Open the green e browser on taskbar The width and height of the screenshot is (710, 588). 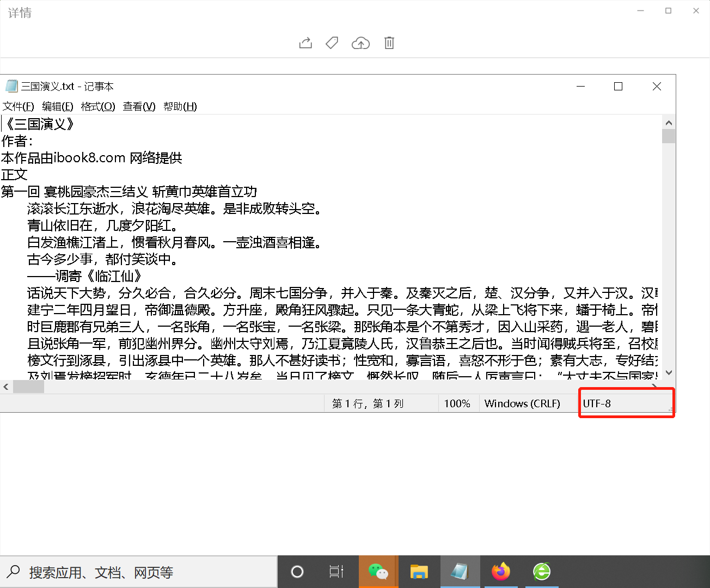pos(542,572)
